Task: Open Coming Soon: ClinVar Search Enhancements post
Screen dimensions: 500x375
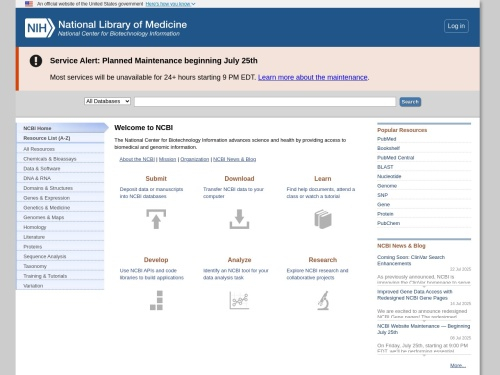Action: tap(411, 260)
